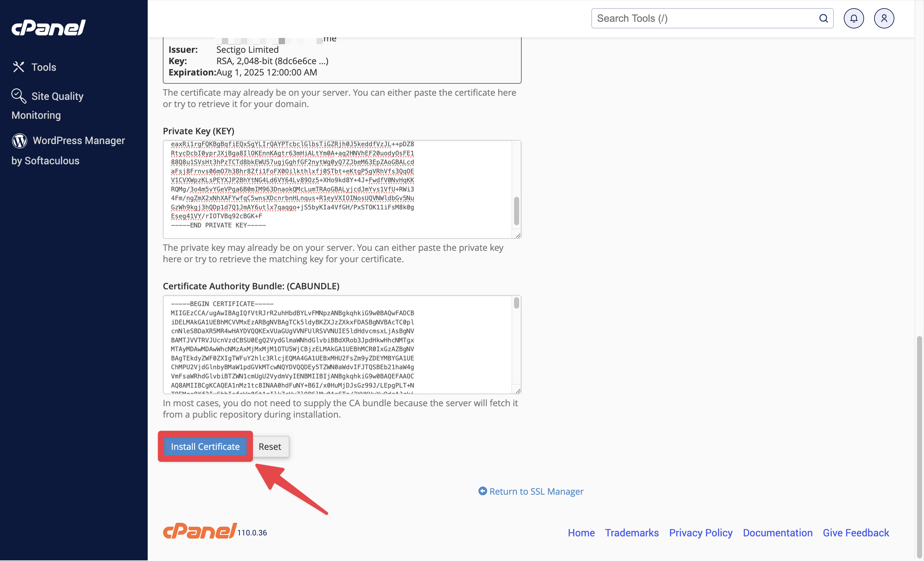924x561 pixels.
Task: Open Site Quality Monitoring magnifier icon
Action: point(19,96)
